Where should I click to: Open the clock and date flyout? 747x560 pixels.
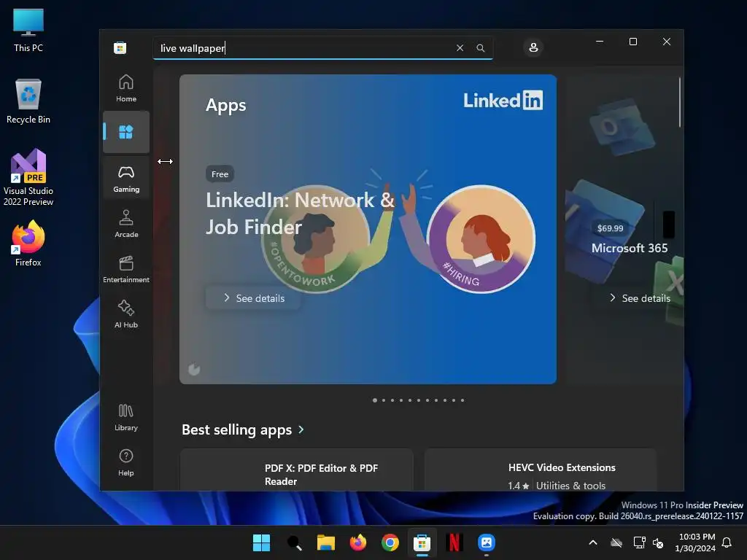click(695, 542)
